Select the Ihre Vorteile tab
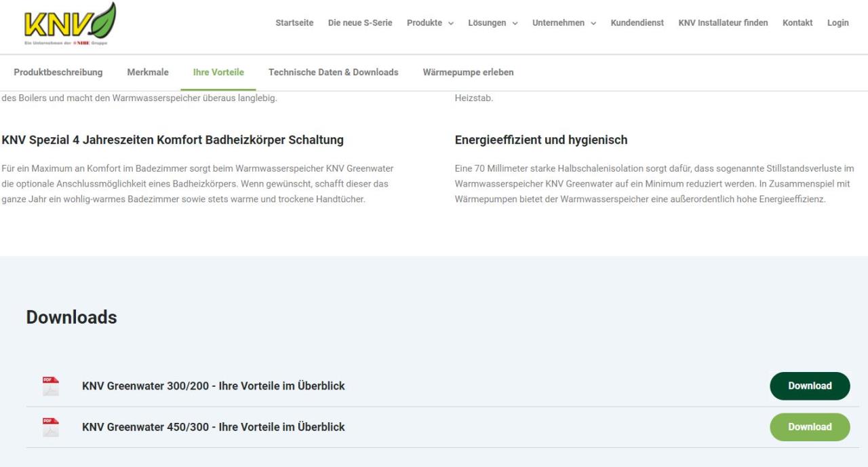The height and width of the screenshot is (467, 868). click(218, 72)
